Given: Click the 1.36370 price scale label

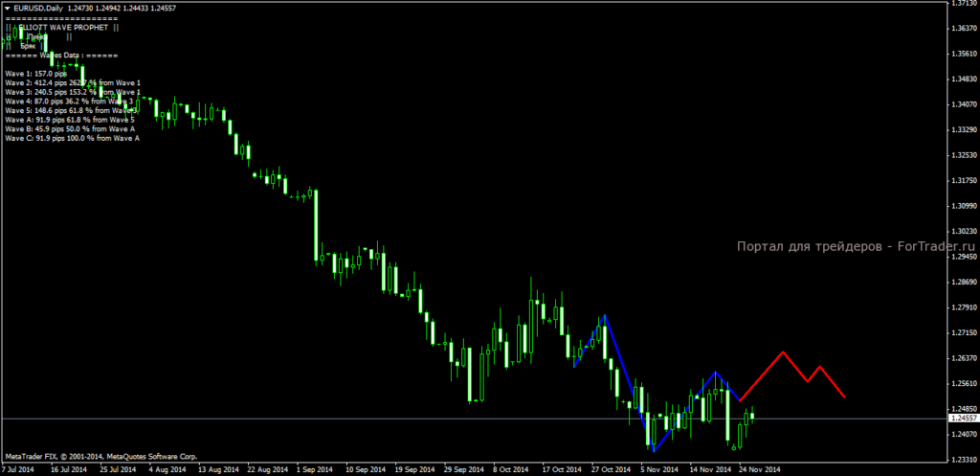Looking at the screenshot, I should point(963,29).
